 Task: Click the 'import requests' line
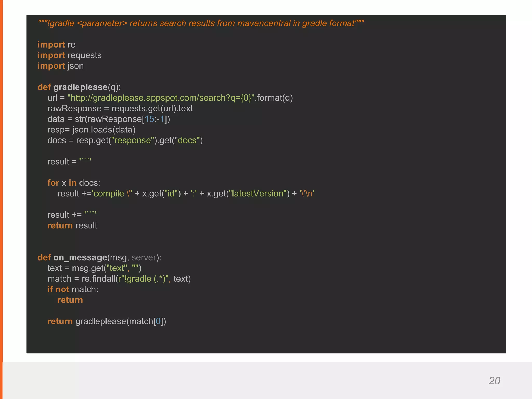pos(69,55)
